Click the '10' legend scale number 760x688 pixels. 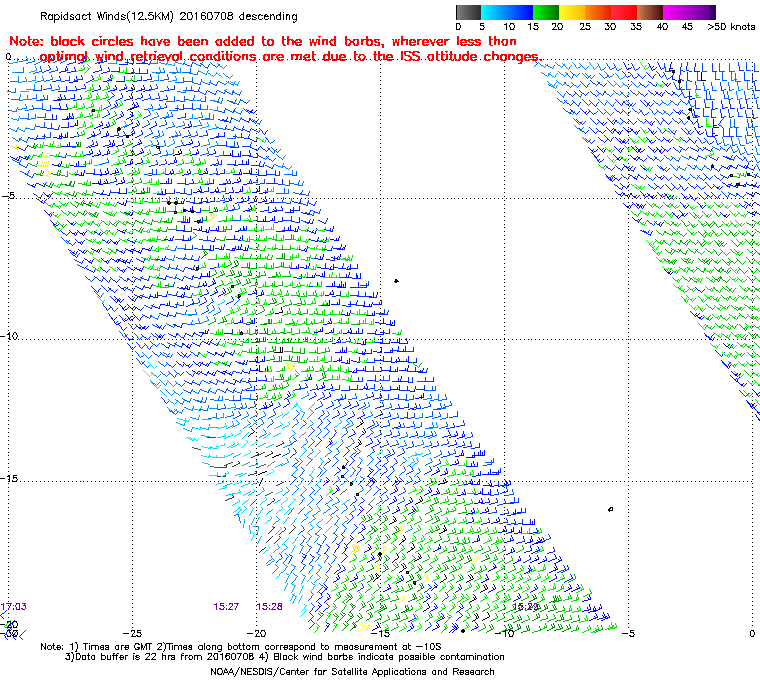tap(509, 27)
